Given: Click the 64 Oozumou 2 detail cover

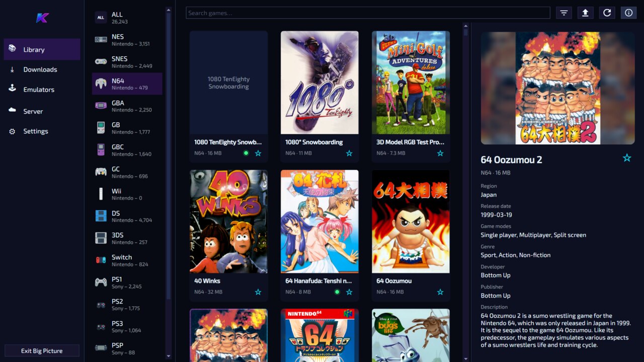Looking at the screenshot, I should point(557,88).
